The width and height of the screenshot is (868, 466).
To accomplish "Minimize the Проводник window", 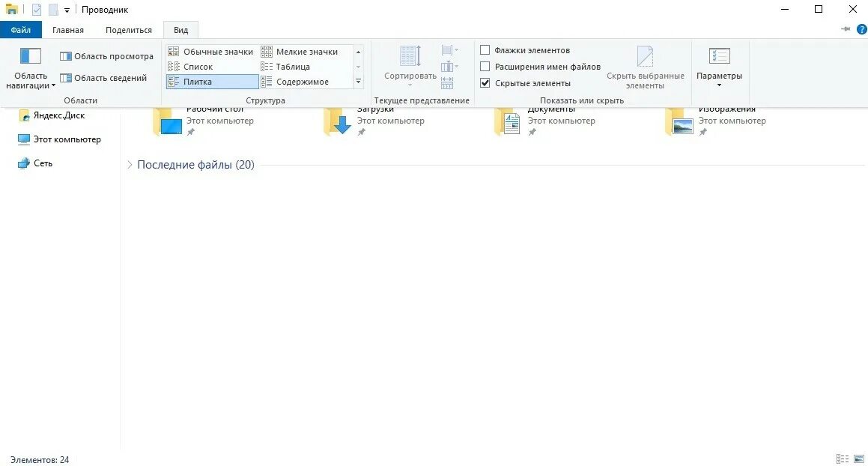I will (784, 10).
